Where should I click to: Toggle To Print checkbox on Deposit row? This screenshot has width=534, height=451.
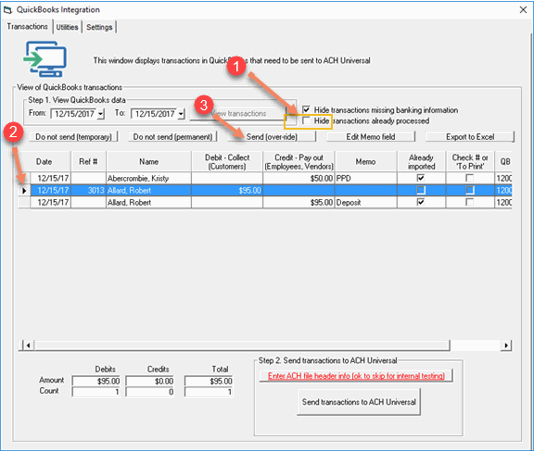tap(470, 202)
